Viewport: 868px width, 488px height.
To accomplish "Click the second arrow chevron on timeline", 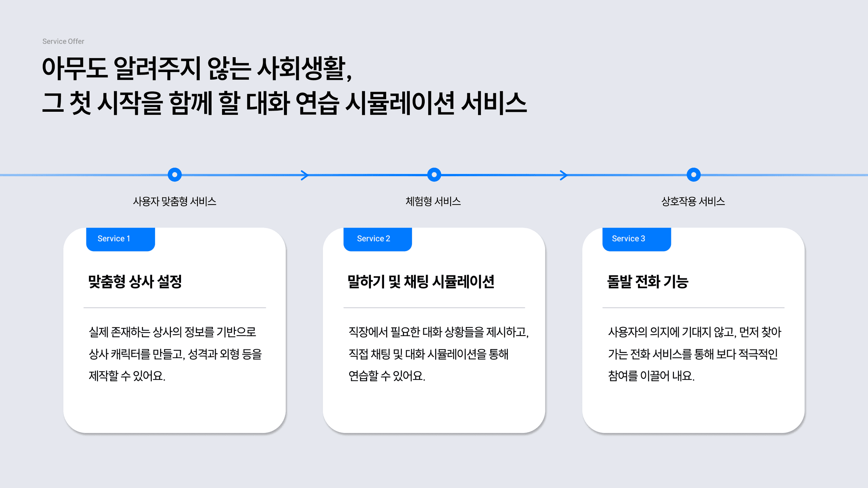I will (563, 175).
